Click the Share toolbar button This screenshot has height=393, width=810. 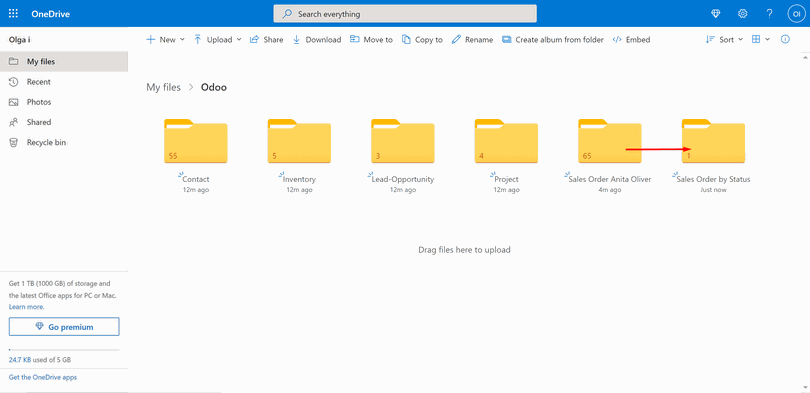267,40
